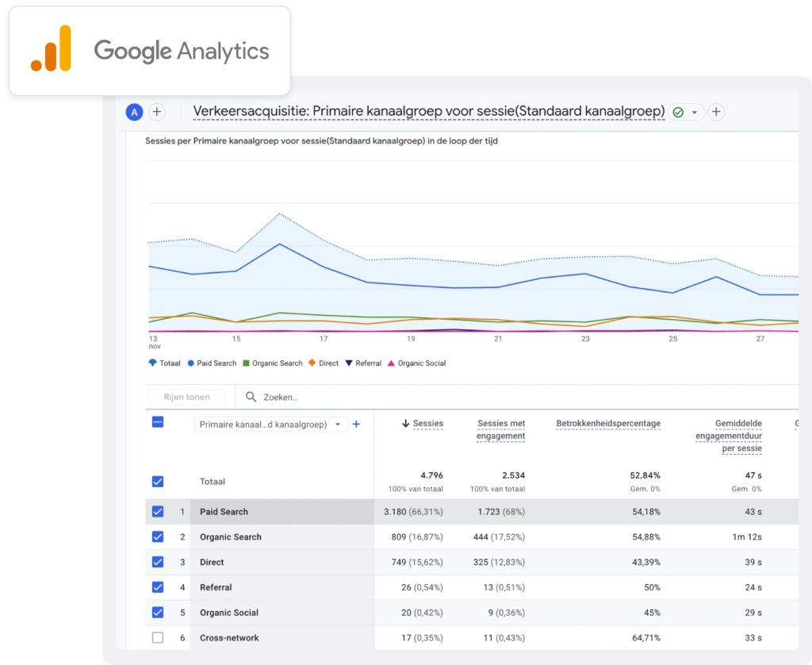Click the Betrokkenheidspercentage column header
Image resolution: width=812 pixels, height=665 pixels.
608,423
